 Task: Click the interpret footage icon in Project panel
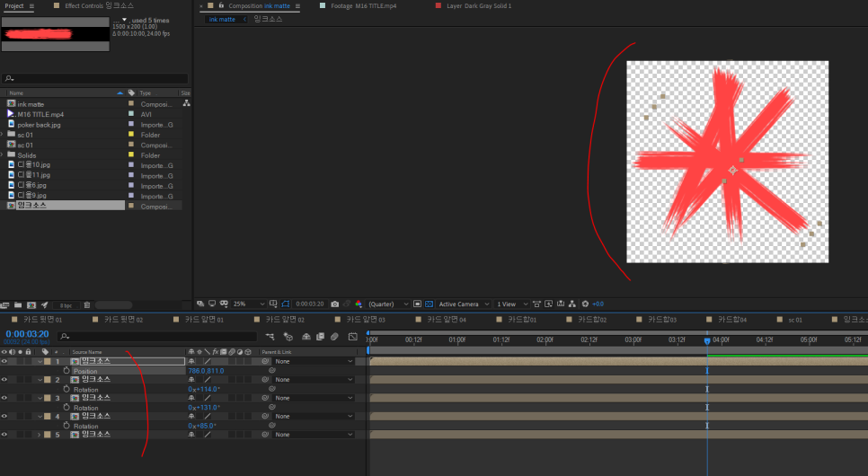[5, 305]
